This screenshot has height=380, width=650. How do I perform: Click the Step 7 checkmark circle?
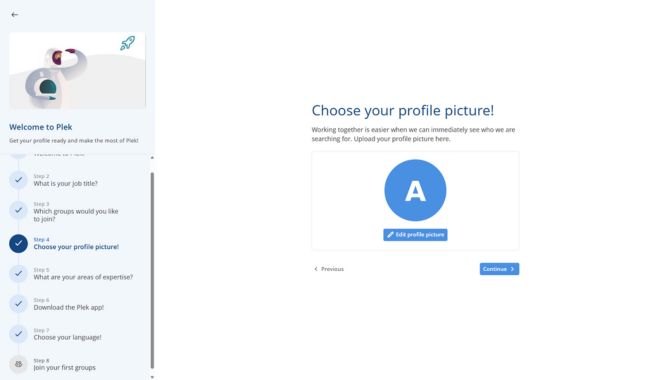coord(18,334)
